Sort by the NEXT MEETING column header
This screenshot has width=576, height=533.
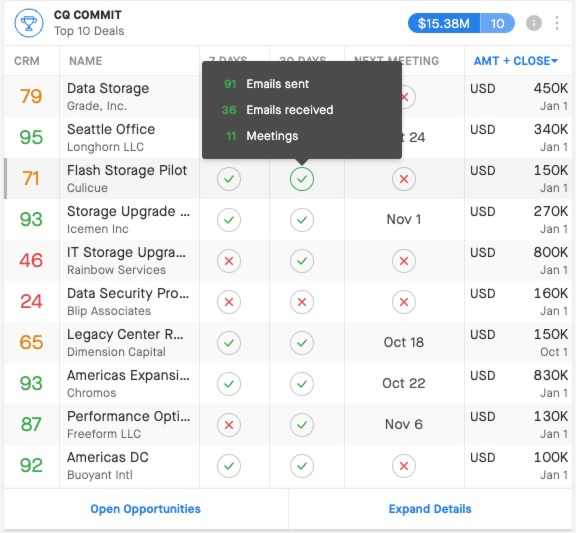(396, 61)
